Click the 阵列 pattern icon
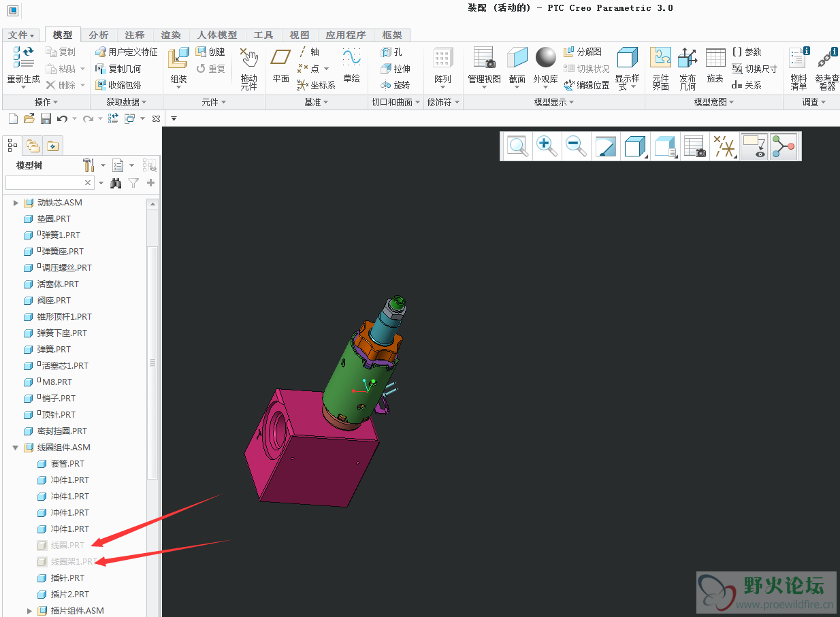 [x=442, y=59]
